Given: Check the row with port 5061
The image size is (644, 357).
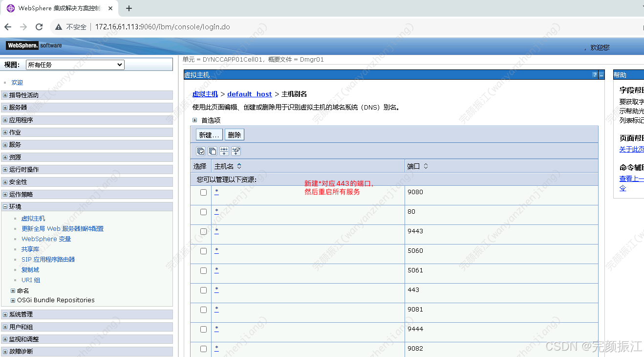Looking at the screenshot, I should coord(203,270).
